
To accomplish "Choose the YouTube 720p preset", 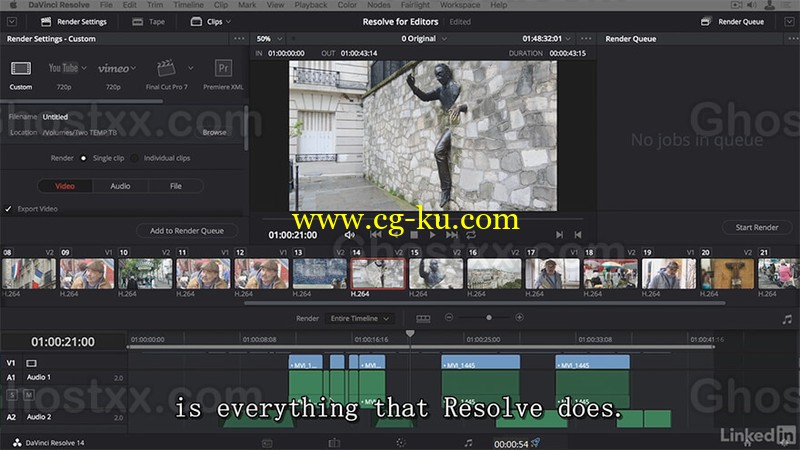I will pyautogui.click(x=63, y=68).
